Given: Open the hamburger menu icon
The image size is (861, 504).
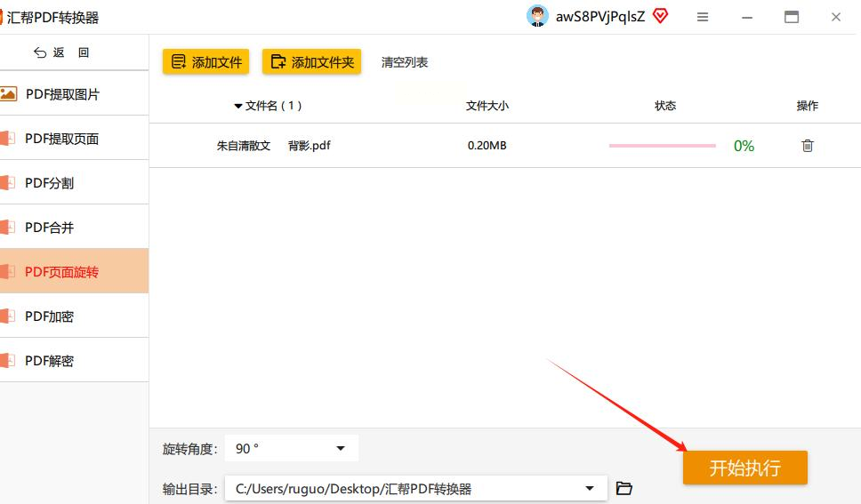Looking at the screenshot, I should [703, 17].
